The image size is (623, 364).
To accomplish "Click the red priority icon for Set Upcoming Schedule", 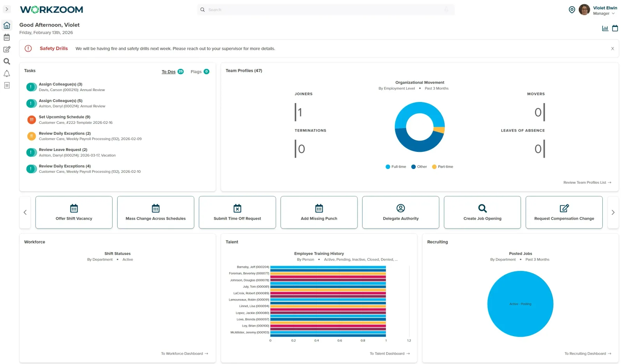I will coord(32,120).
